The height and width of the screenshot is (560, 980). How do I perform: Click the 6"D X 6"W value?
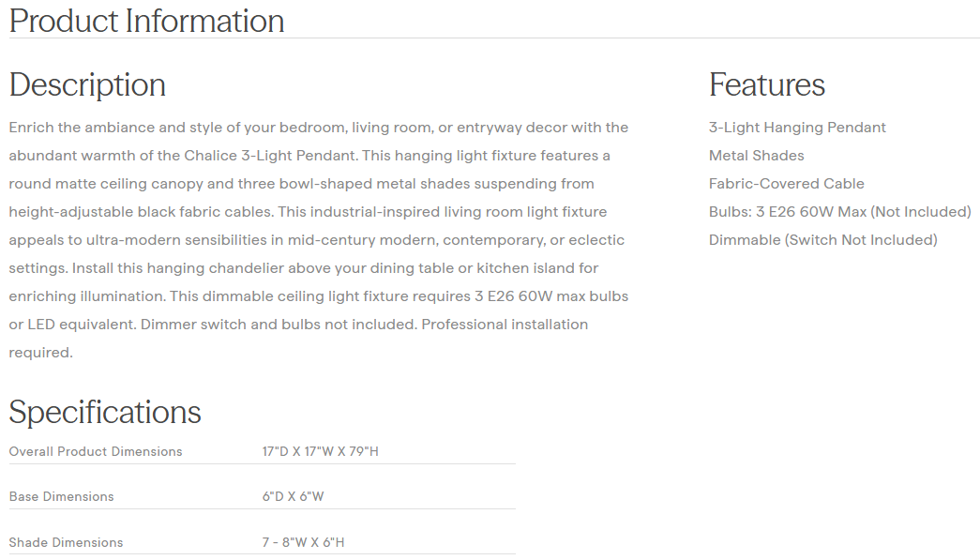click(x=293, y=497)
